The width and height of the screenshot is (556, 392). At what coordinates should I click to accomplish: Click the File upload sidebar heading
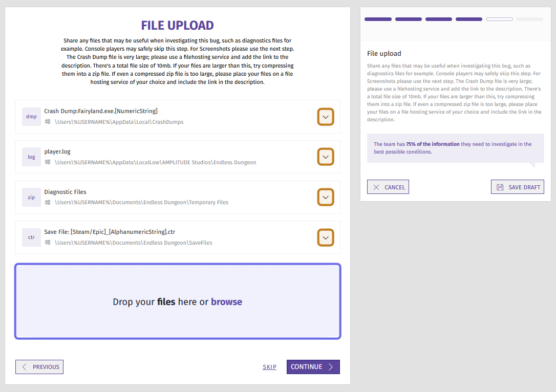pos(384,54)
